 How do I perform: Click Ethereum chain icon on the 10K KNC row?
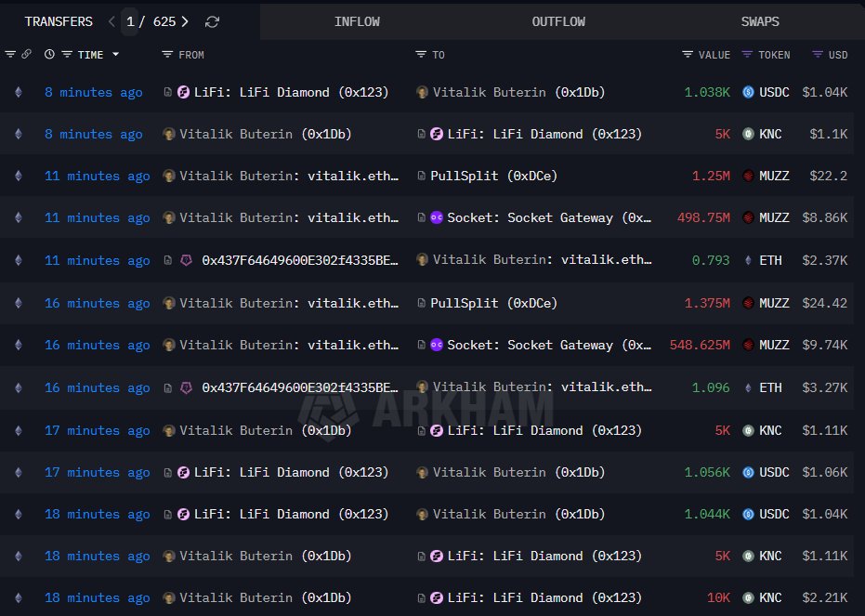pos(19,597)
